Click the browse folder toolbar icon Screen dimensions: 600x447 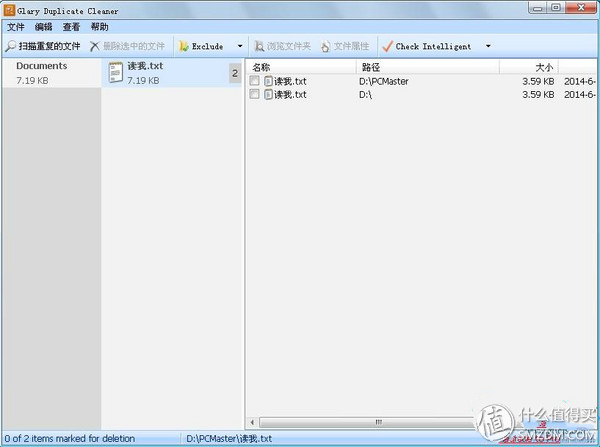click(x=259, y=46)
